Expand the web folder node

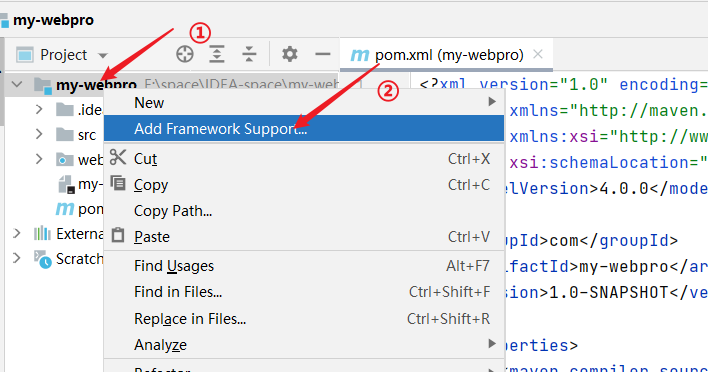[39, 159]
